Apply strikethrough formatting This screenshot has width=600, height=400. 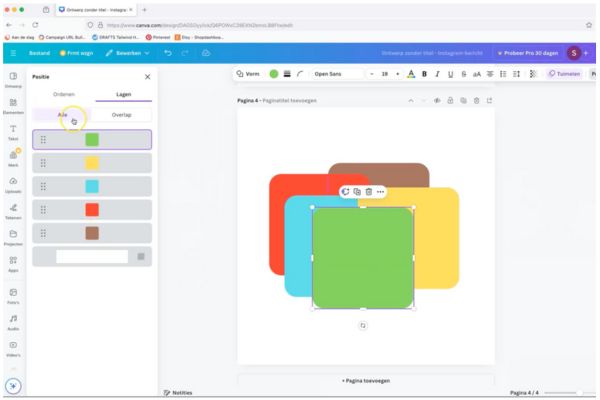pyautogui.click(x=464, y=74)
